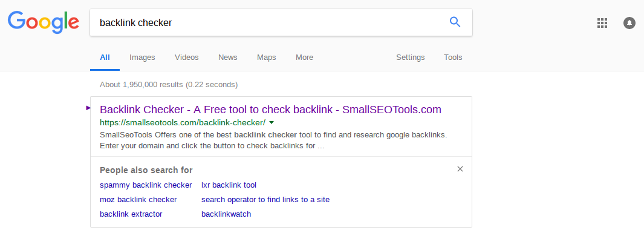Open the Google apps grid icon
This screenshot has width=644, height=230.
coord(602,22)
